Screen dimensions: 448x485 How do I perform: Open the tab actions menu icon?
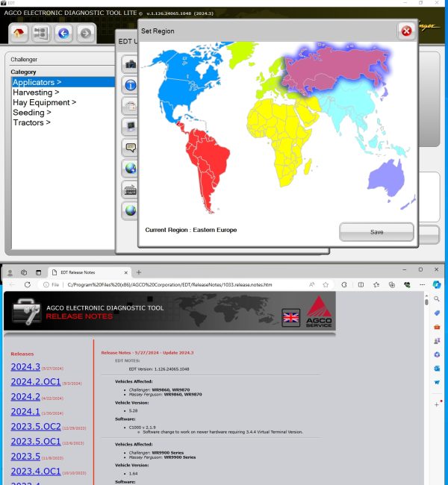[38, 272]
